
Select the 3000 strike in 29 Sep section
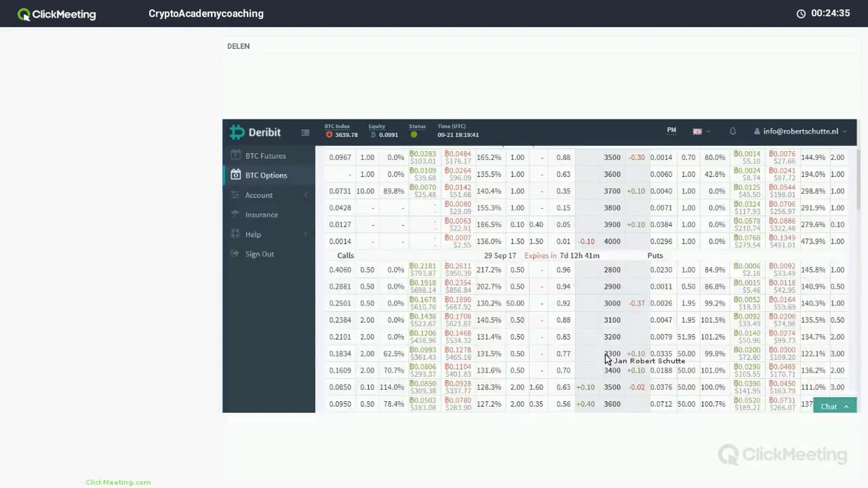click(x=612, y=303)
